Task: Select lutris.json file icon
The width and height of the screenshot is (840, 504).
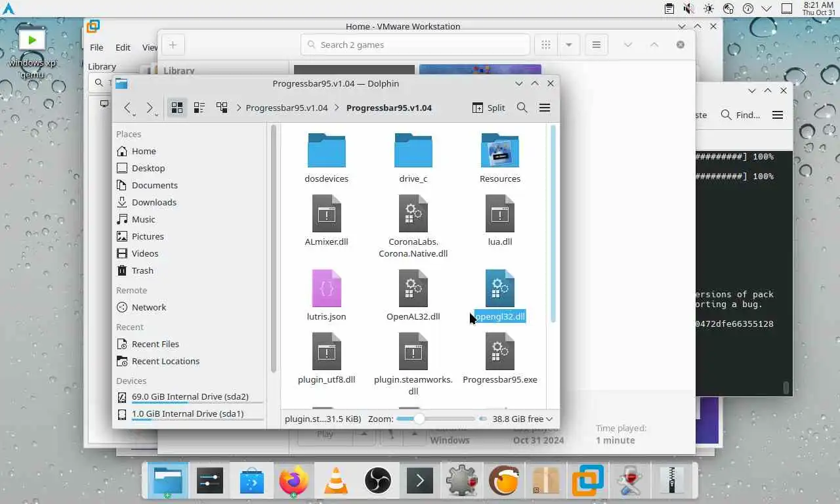Action: click(327, 288)
